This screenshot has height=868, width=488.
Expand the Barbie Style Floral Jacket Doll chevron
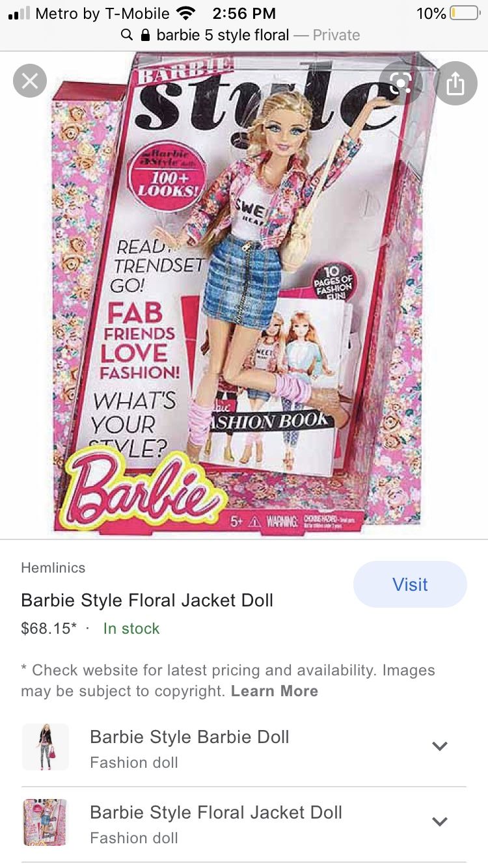click(440, 822)
